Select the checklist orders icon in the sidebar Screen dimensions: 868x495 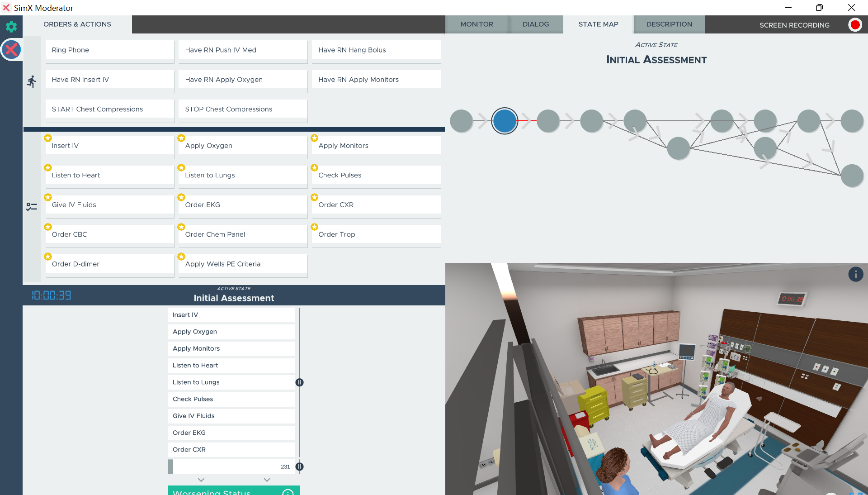[x=31, y=207]
